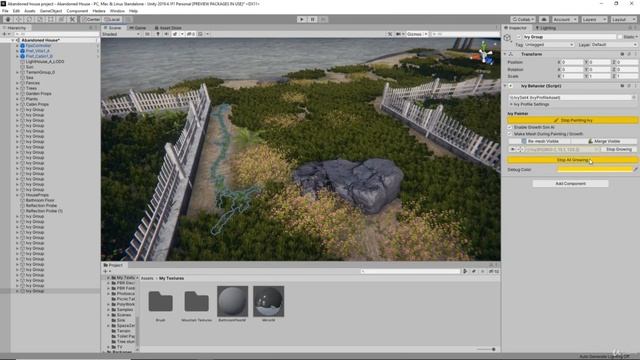The height and width of the screenshot is (360, 640).
Task: Click search by type icon in Project
Action: click(x=465, y=271)
